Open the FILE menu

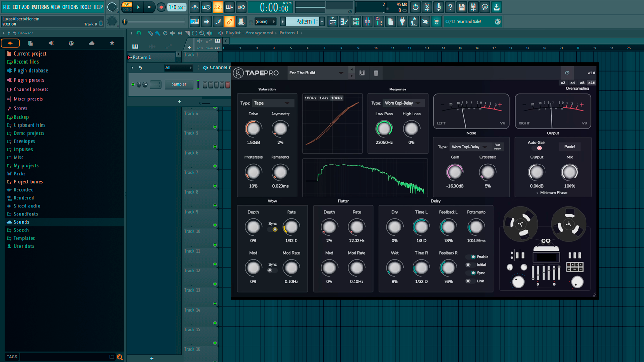[7, 7]
